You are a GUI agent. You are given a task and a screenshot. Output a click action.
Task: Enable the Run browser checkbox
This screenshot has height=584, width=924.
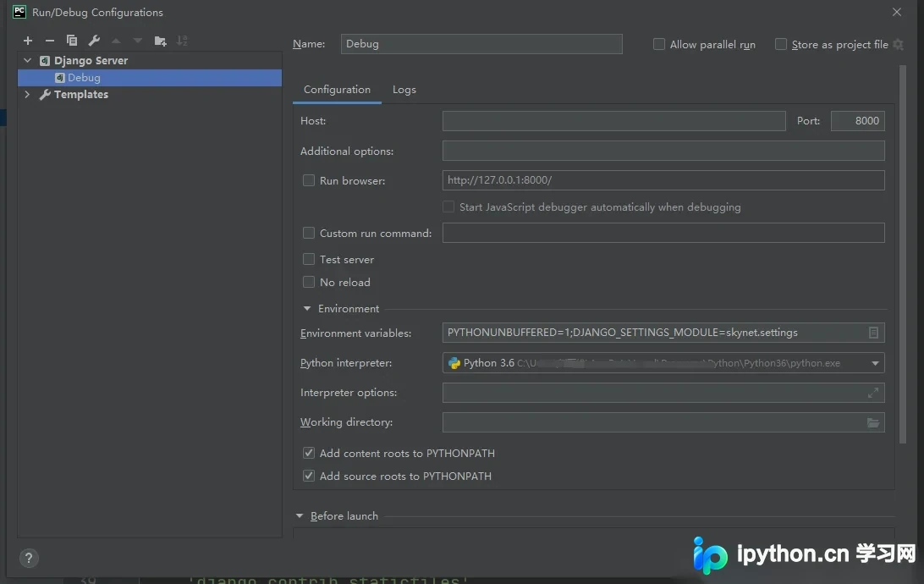pyautogui.click(x=309, y=180)
